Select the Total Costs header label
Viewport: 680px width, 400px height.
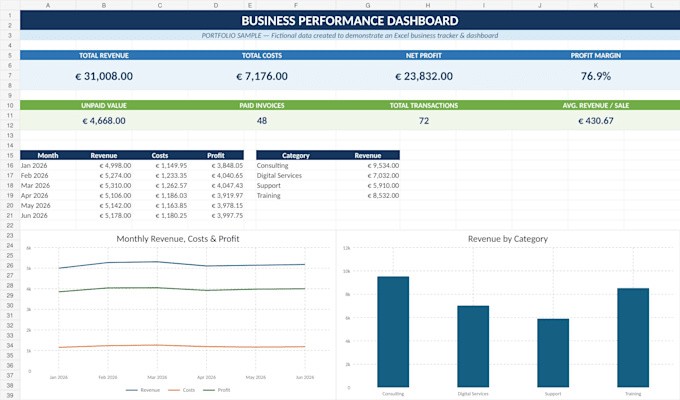point(262,56)
